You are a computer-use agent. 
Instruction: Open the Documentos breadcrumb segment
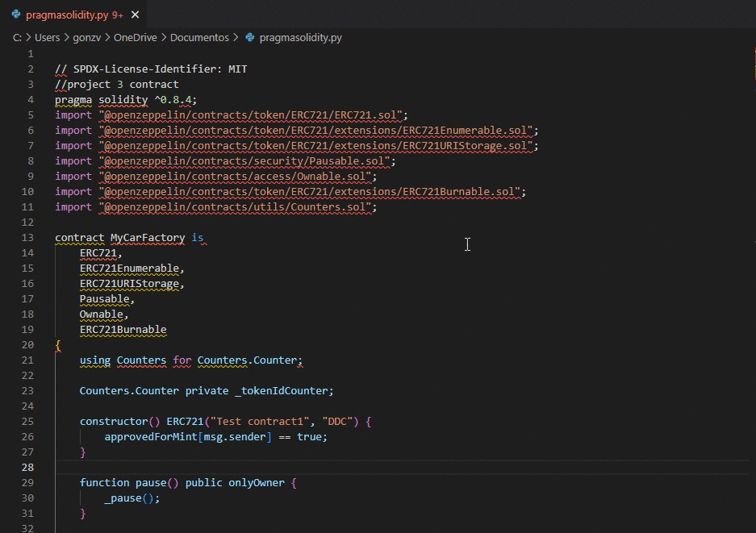[199, 38]
